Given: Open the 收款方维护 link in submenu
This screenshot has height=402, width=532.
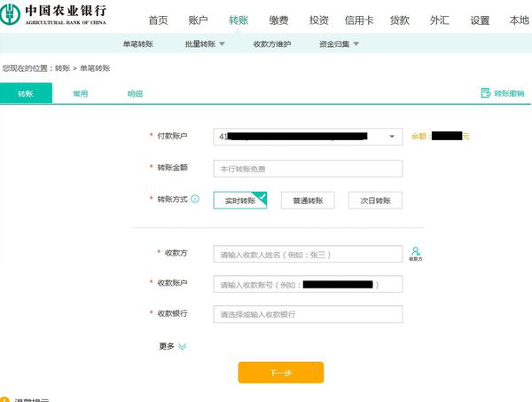Looking at the screenshot, I should coord(272,43).
